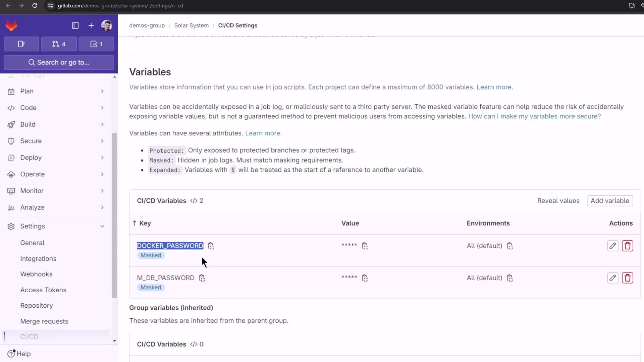
Task: Toggle Reveal values for variables
Action: (558, 201)
